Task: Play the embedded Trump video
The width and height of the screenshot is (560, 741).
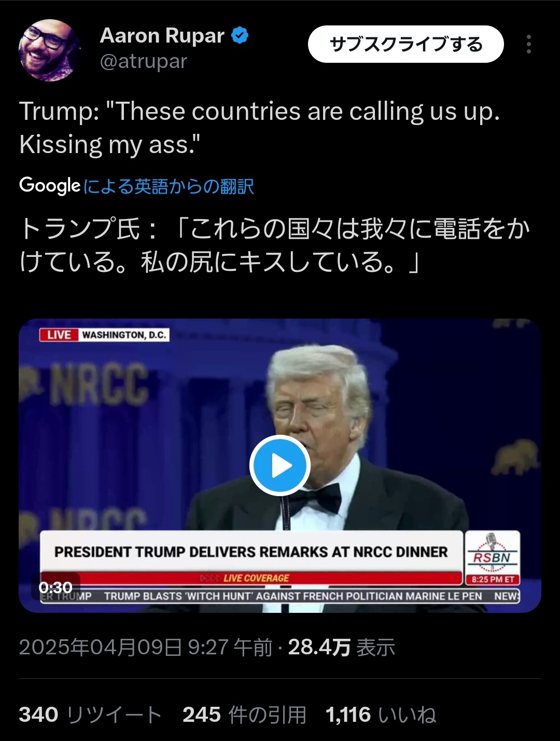Action: pyautogui.click(x=280, y=465)
